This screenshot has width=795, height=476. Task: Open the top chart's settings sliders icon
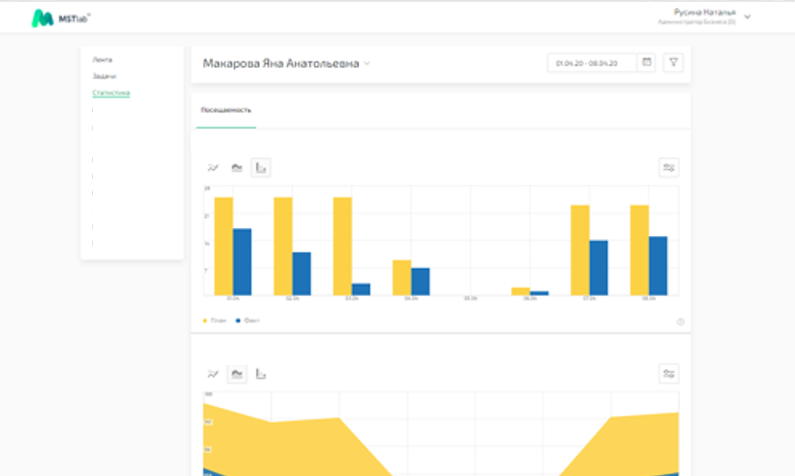click(x=669, y=168)
